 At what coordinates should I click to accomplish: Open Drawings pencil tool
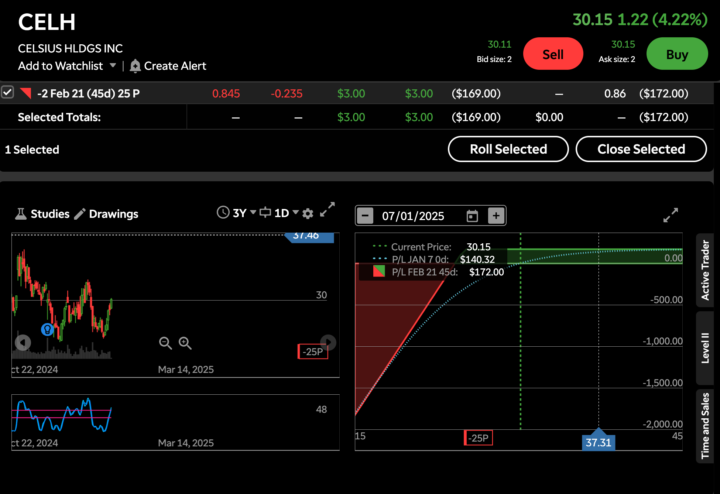pyautogui.click(x=80, y=214)
